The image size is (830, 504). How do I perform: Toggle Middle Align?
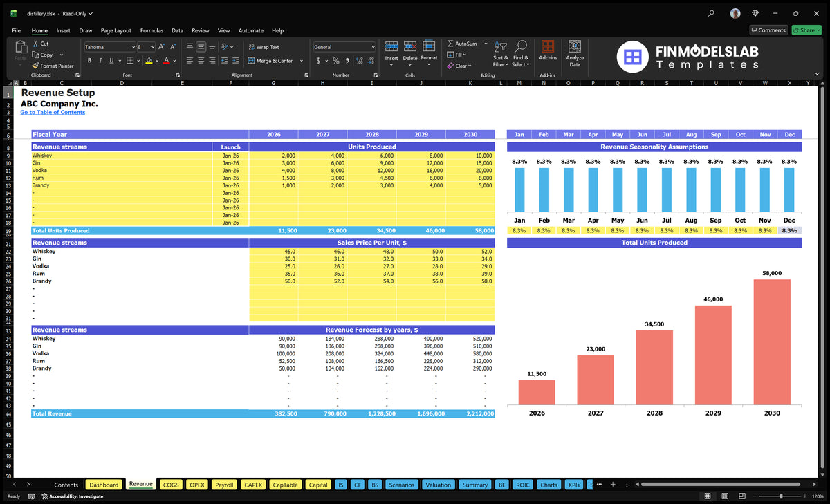(x=201, y=47)
